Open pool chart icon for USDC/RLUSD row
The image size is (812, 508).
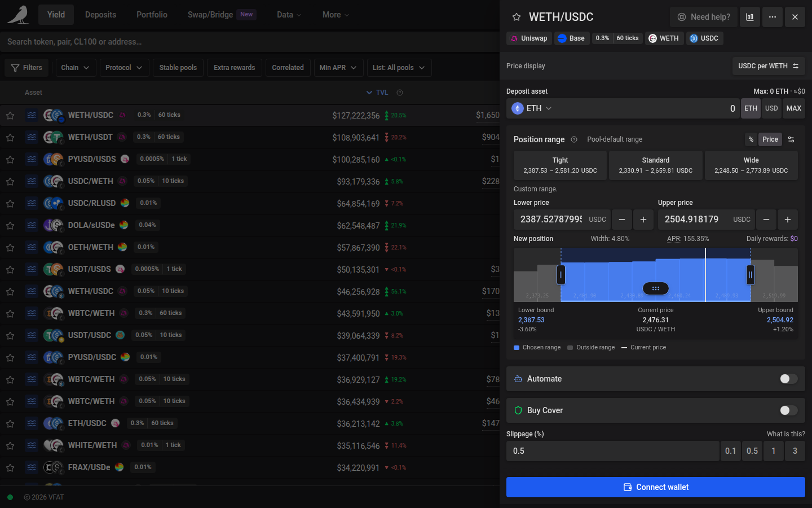click(x=32, y=203)
